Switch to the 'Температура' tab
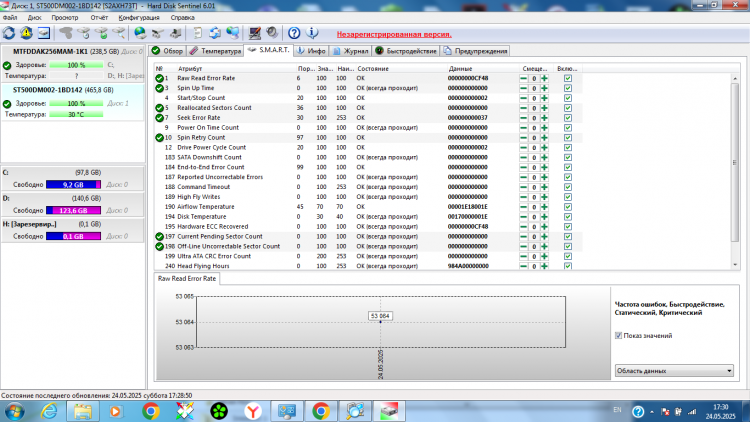The width and height of the screenshot is (750, 422). pos(215,51)
